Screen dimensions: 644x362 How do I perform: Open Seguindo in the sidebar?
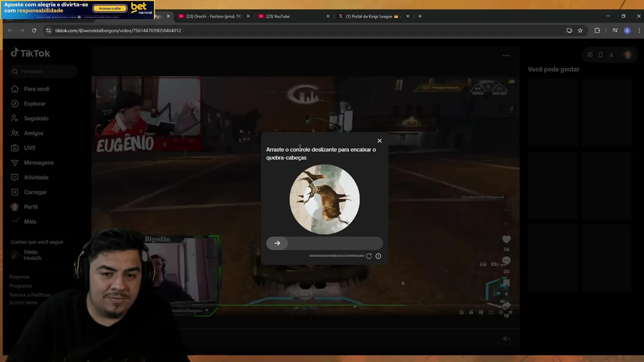click(x=30, y=119)
